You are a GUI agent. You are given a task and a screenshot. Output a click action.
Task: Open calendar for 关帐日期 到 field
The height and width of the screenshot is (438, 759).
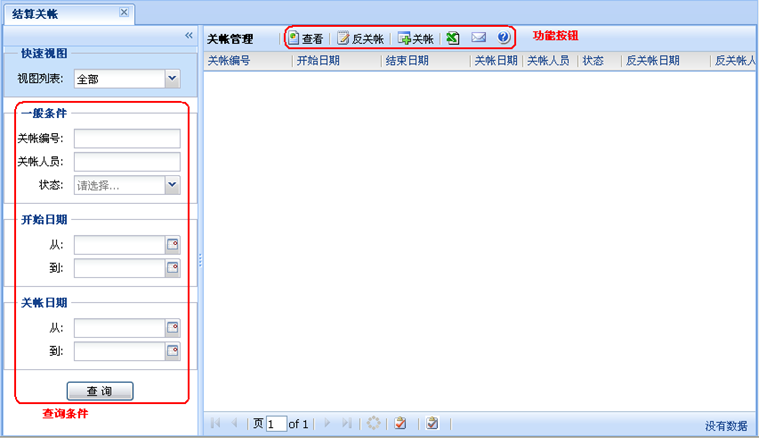click(173, 351)
